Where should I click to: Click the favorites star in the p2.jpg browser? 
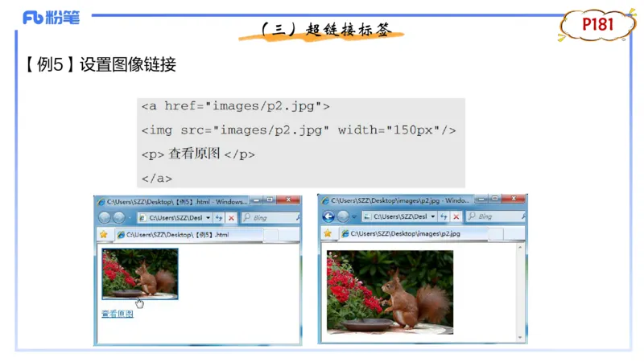(328, 233)
